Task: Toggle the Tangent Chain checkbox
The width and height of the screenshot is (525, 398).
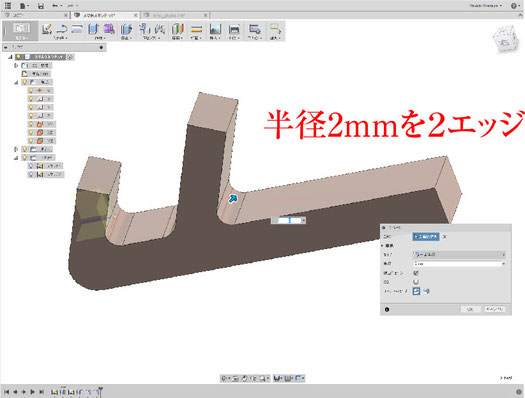Action: tap(416, 273)
